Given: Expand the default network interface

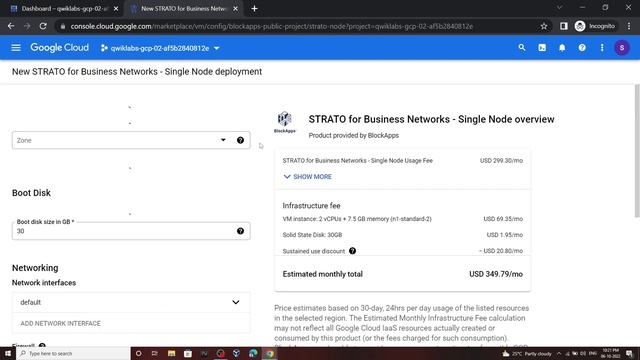Looking at the screenshot, I should pos(131,302).
